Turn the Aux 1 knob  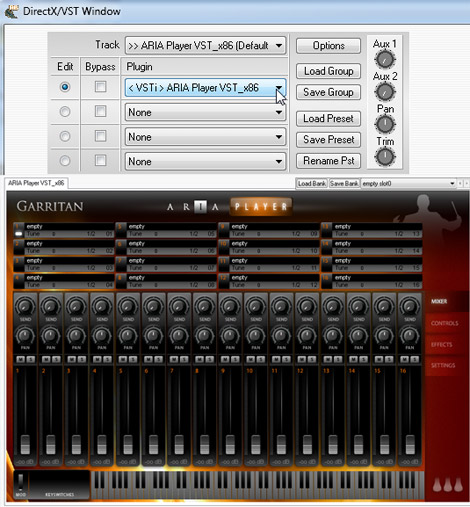coord(385,60)
